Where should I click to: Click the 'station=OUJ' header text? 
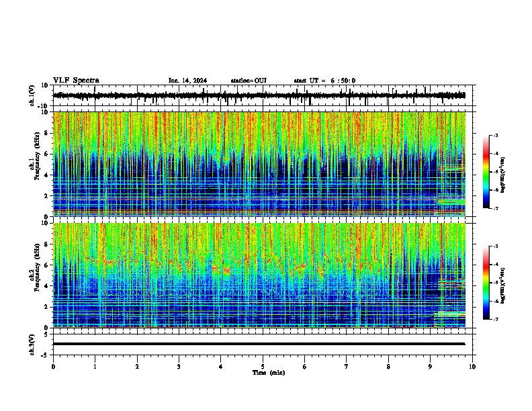tap(249, 81)
